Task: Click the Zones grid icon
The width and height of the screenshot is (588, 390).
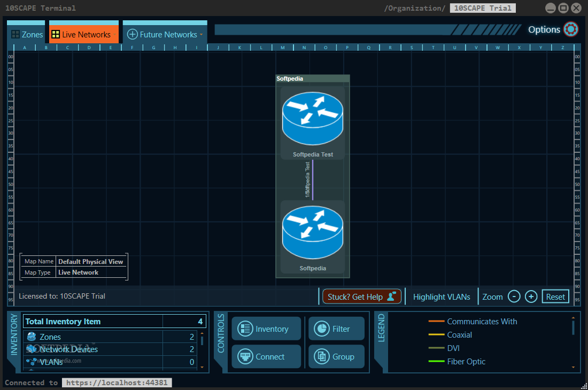Action: pos(16,35)
